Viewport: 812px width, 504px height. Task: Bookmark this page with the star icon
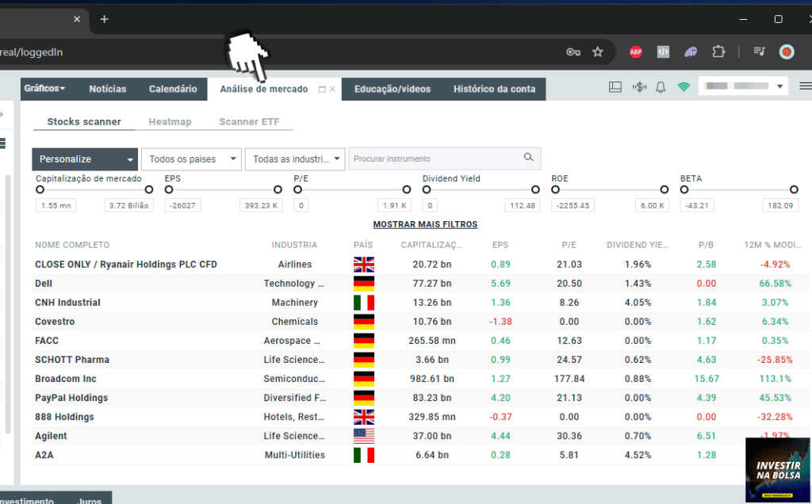click(x=598, y=52)
